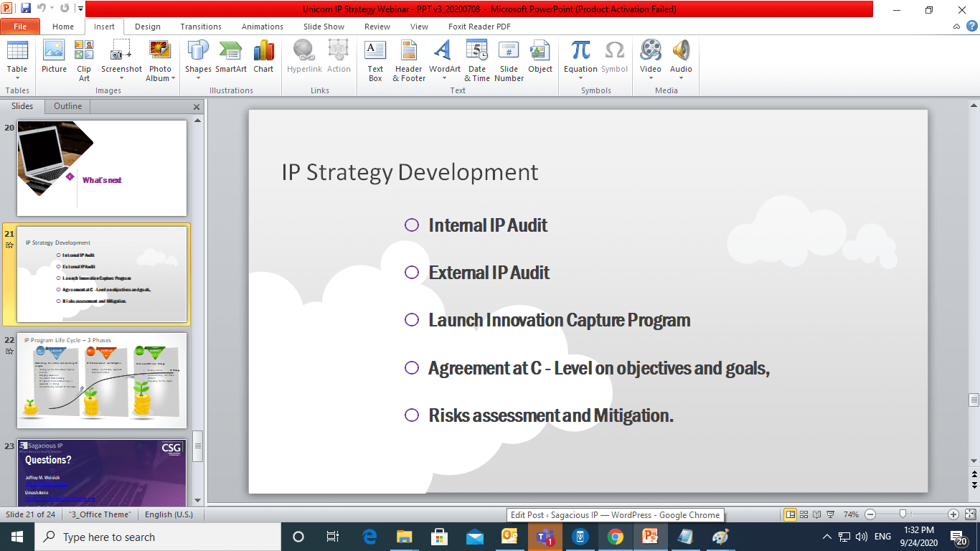
Task: Open Transitions tab
Action: 201,27
